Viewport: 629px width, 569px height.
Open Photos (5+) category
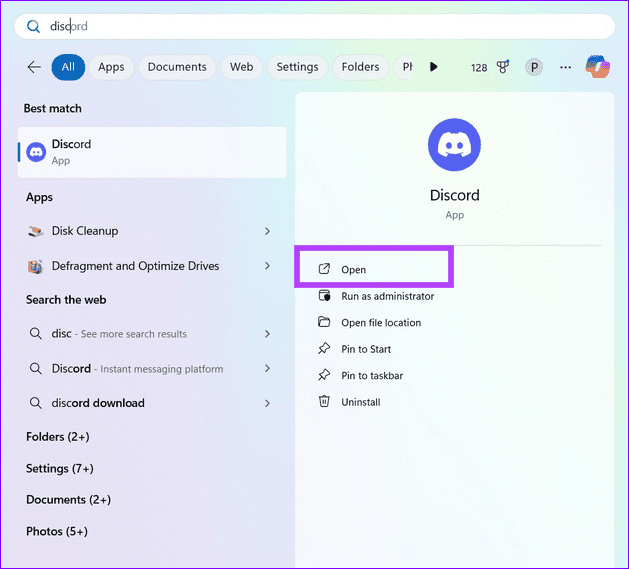click(57, 531)
